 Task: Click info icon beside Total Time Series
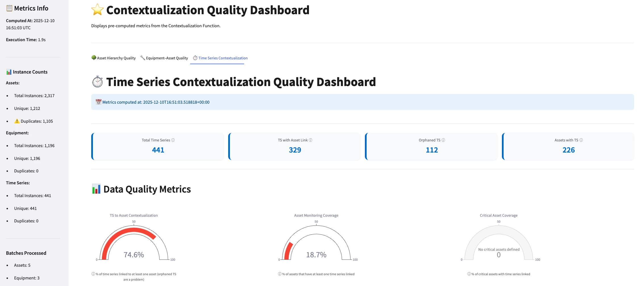pyautogui.click(x=173, y=140)
